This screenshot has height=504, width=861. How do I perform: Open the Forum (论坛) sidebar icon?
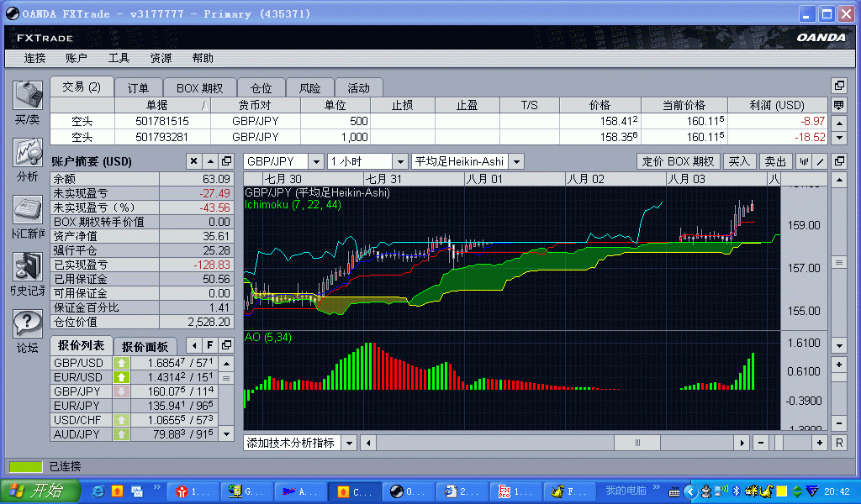[28, 323]
